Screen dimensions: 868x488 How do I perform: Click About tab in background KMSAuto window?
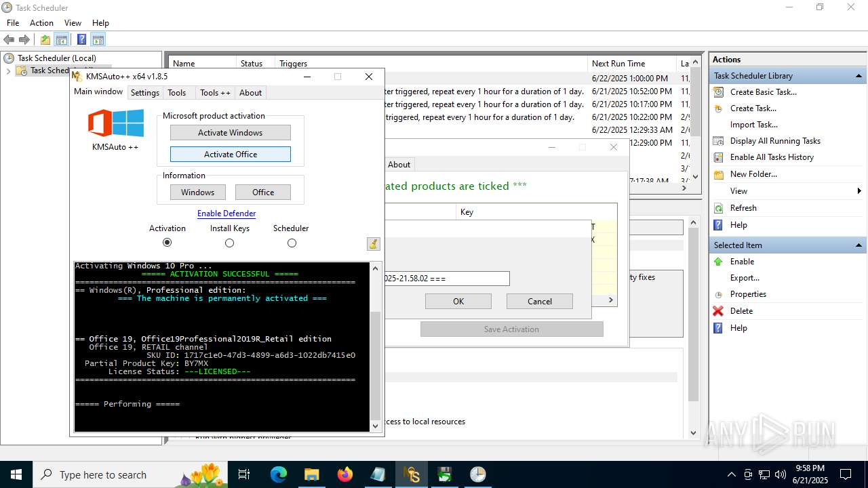click(399, 165)
